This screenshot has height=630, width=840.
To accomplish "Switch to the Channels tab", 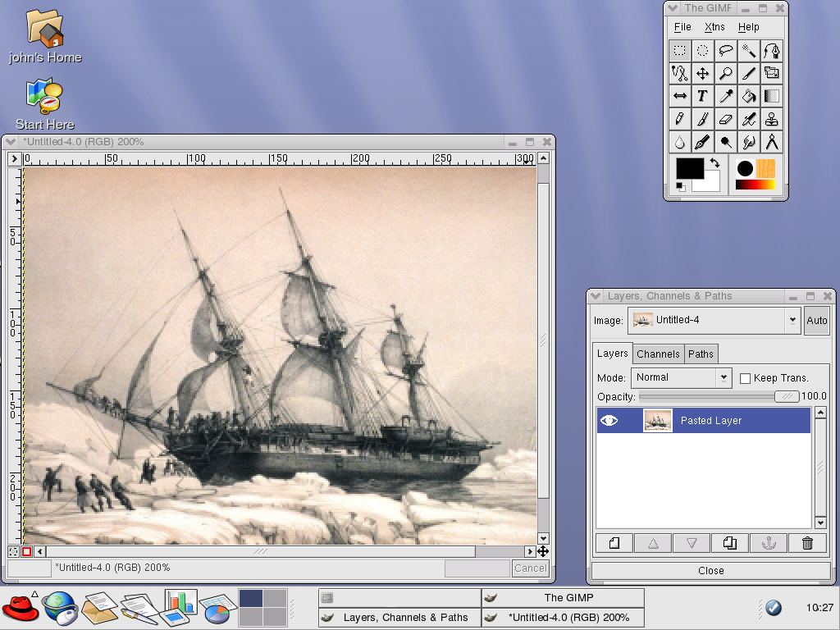I will tap(658, 354).
